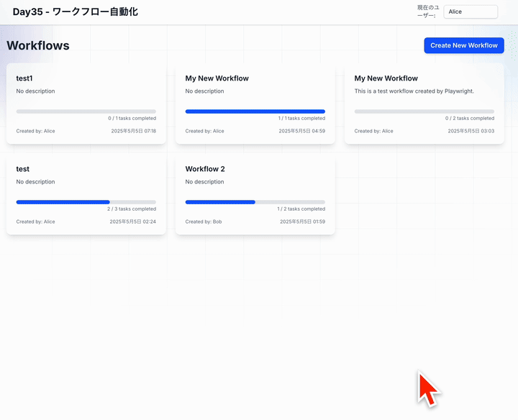The image size is (518, 420).
Task: Open the current user dropdown showing Alice
Action: tap(471, 12)
